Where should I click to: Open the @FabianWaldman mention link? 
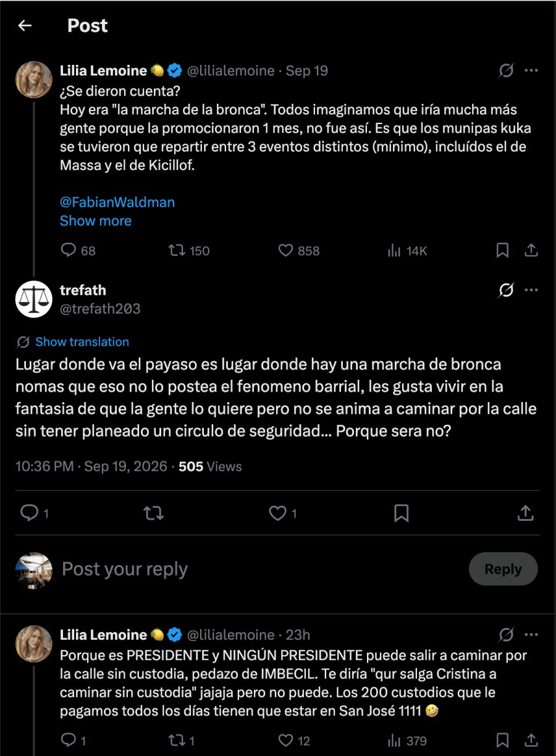[117, 202]
